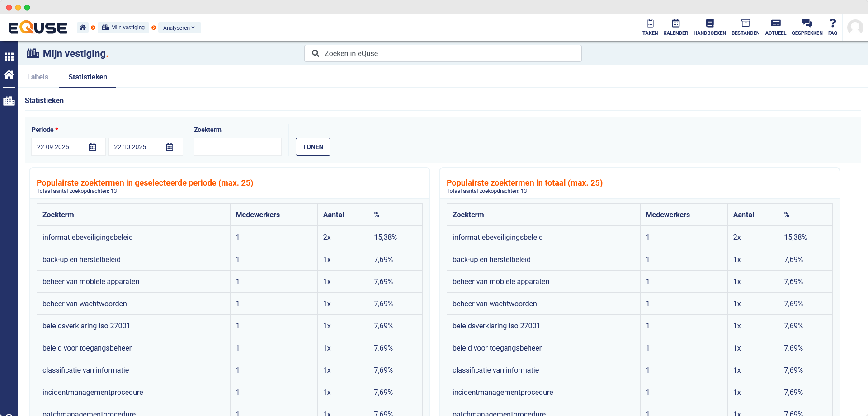Open calendar picker for end date 22-10-2025
The height and width of the screenshot is (416, 868).
170,147
